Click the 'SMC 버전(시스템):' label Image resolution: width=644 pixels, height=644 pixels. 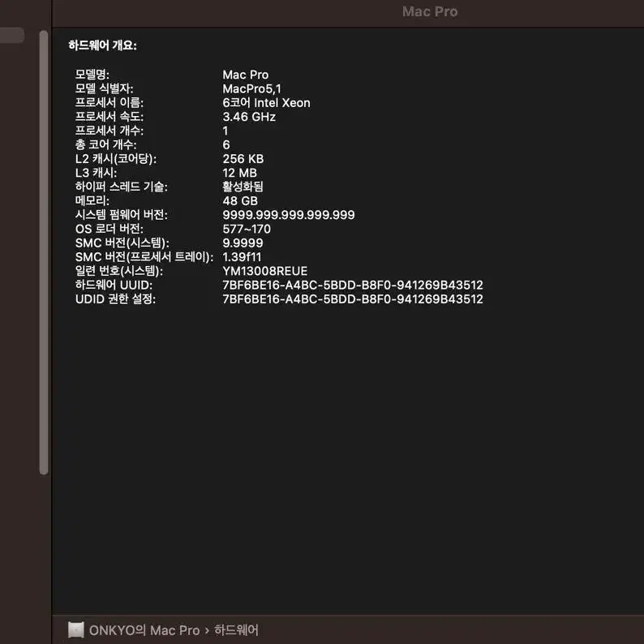(x=122, y=243)
